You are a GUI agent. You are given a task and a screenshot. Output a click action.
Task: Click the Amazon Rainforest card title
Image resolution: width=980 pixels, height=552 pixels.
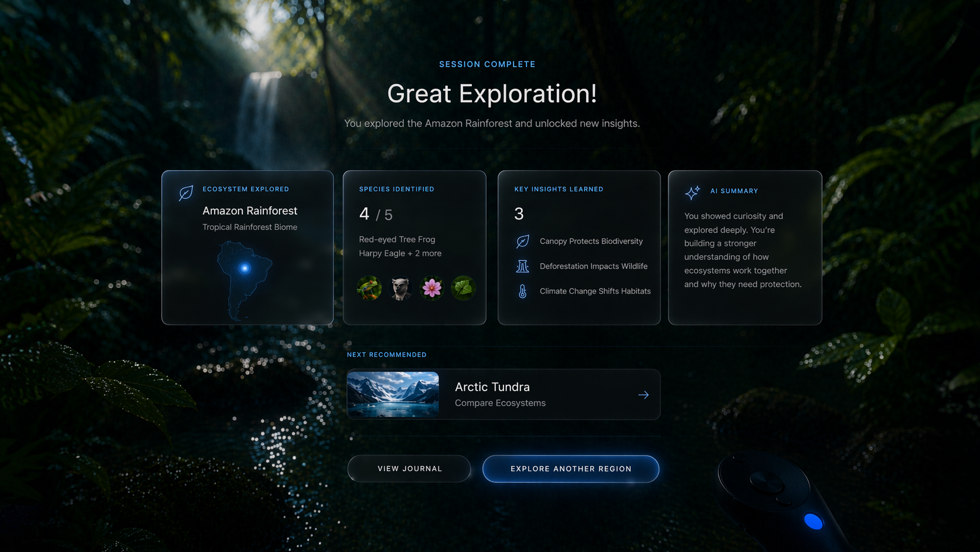tap(250, 211)
